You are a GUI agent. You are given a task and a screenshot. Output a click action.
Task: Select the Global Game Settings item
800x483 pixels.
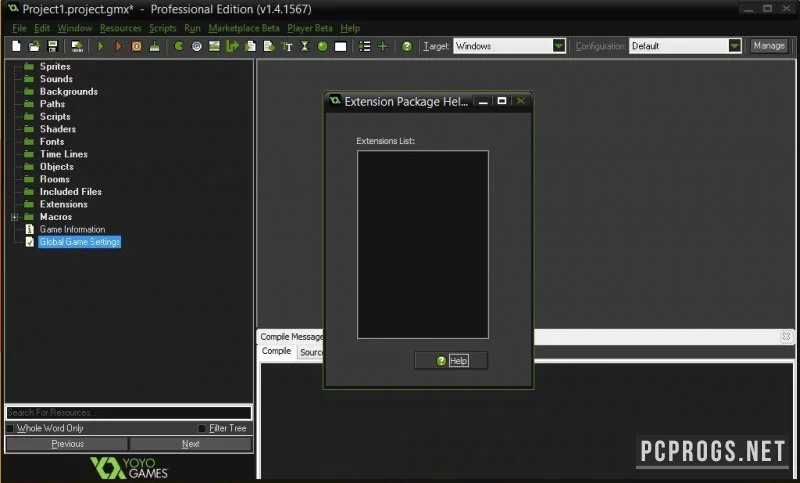tap(80, 242)
